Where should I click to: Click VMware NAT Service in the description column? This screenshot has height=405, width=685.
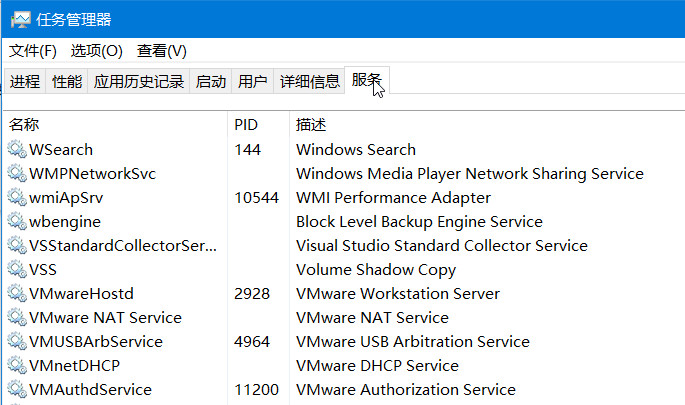373,318
